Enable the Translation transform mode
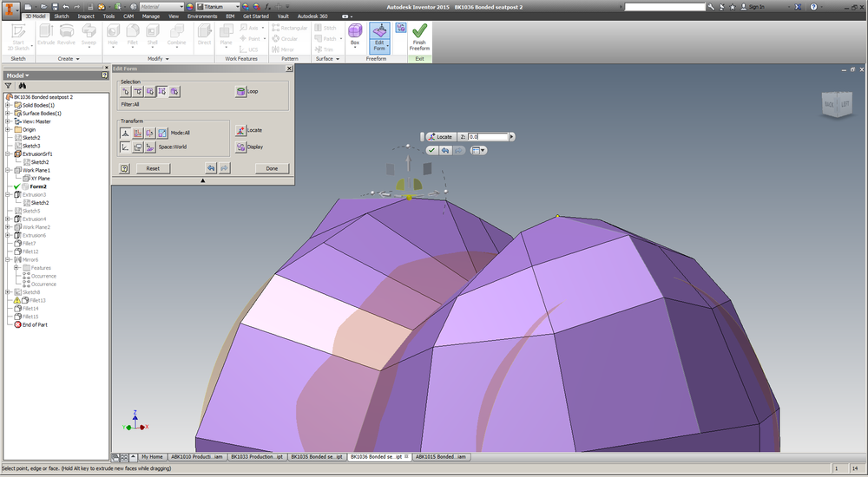868x477 pixels. pyautogui.click(x=138, y=133)
